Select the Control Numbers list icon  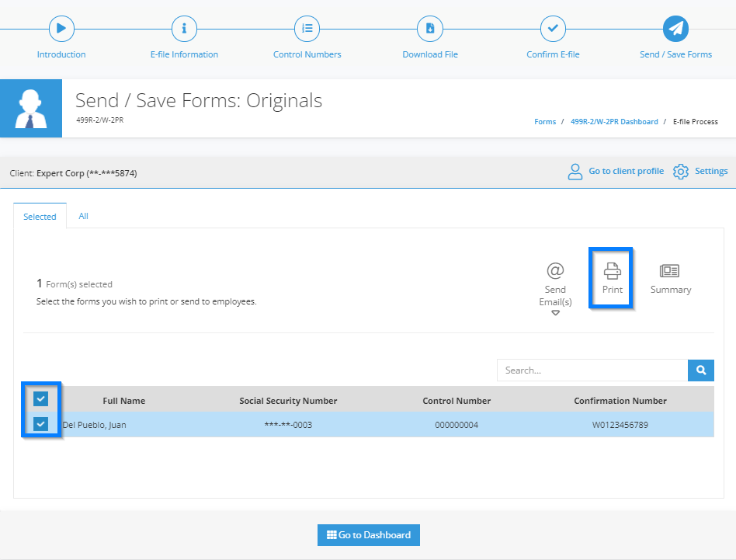[x=307, y=29]
